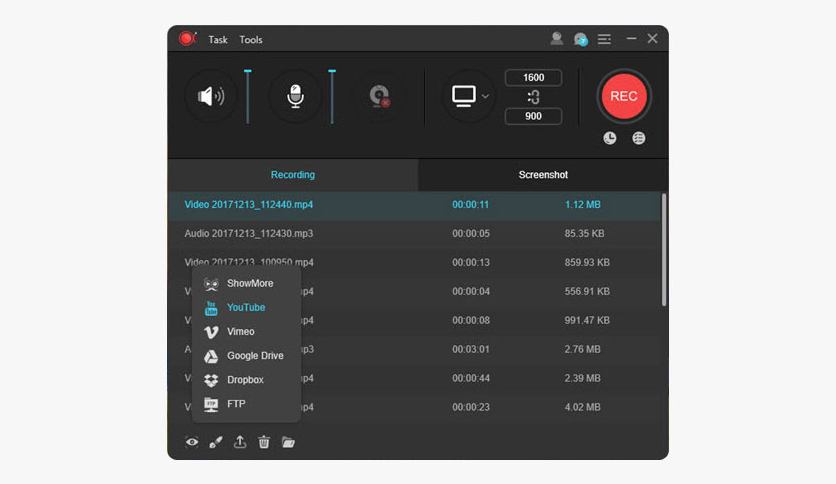Delete file with the trash icon

[x=264, y=442]
